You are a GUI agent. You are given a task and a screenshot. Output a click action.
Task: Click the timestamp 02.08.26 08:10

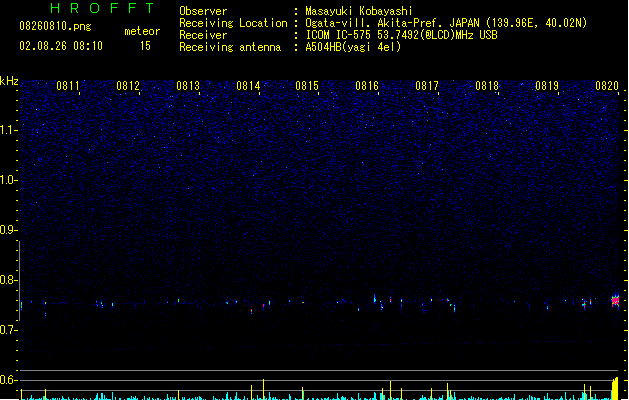tap(61, 46)
